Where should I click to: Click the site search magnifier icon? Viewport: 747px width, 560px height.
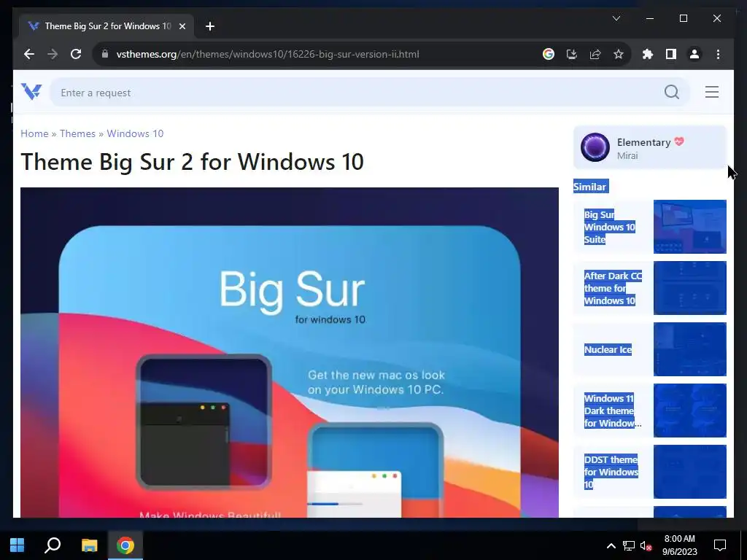point(672,92)
